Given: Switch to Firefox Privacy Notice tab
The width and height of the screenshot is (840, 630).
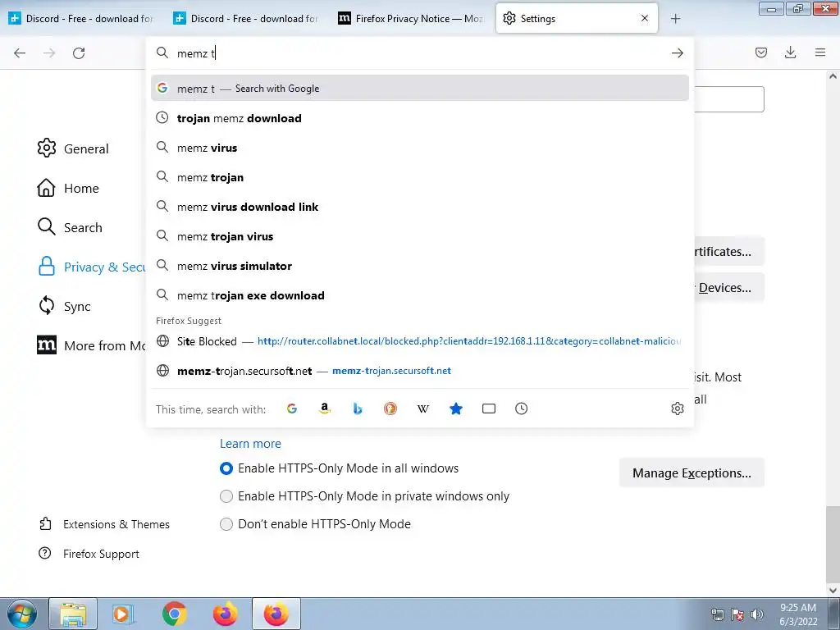Looking at the screenshot, I should coord(413,19).
